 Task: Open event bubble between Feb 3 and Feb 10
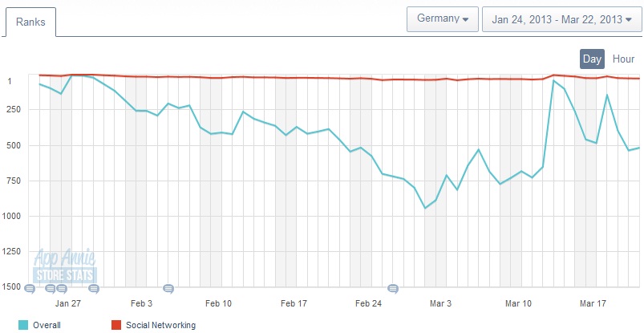168,288
